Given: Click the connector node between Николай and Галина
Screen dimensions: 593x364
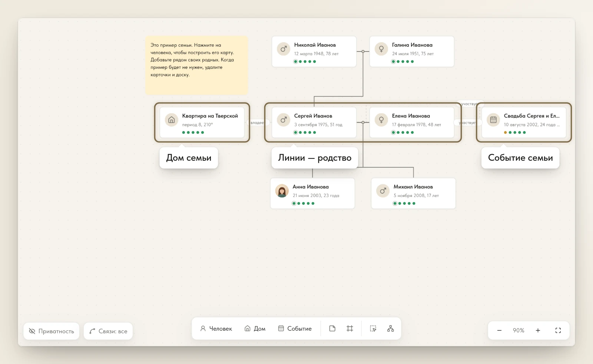Looking at the screenshot, I should click(x=363, y=51).
